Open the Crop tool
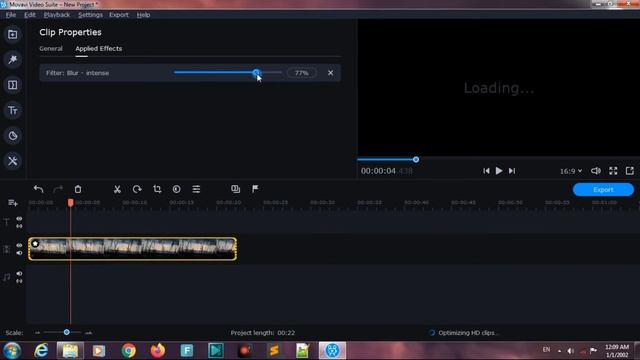Viewport: 640px width, 360px height. click(157, 189)
